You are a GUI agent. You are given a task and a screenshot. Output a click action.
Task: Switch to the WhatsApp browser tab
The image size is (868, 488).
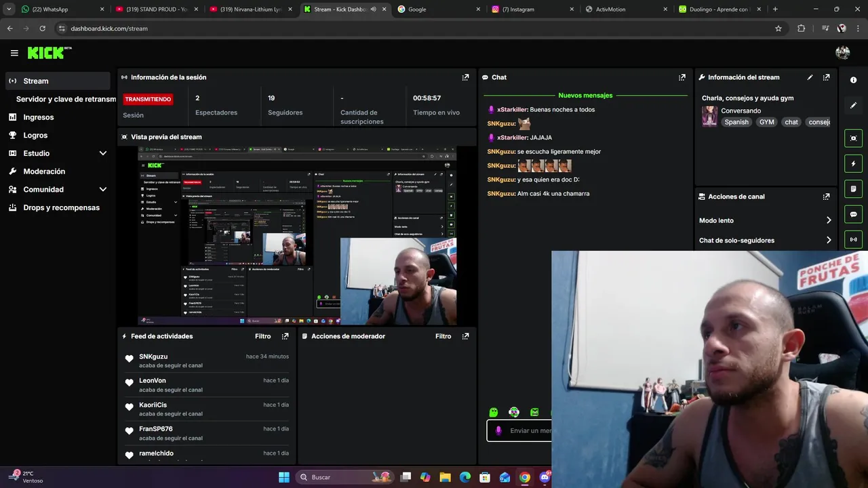[x=63, y=9]
